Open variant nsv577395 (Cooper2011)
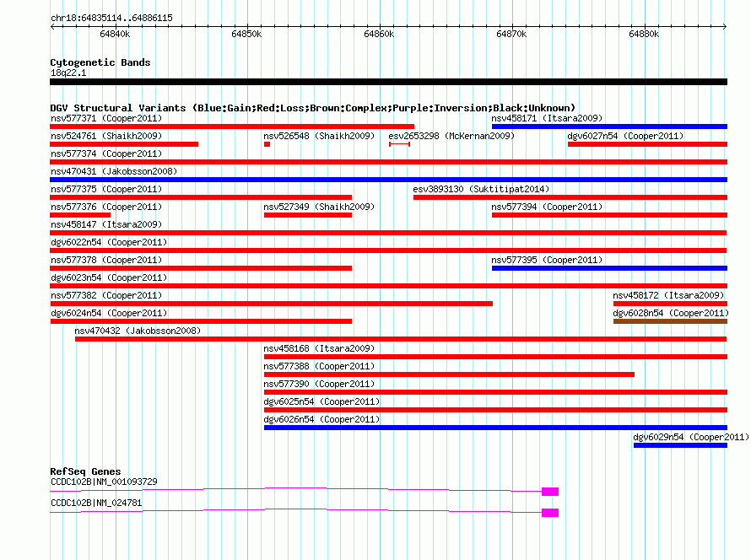 coord(547,260)
